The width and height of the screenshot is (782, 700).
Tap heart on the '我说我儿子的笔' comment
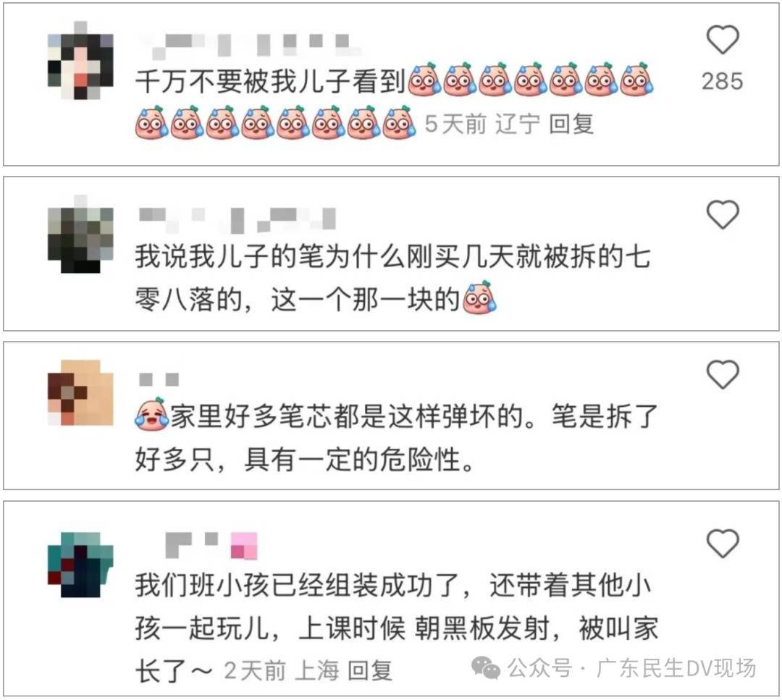723,214
